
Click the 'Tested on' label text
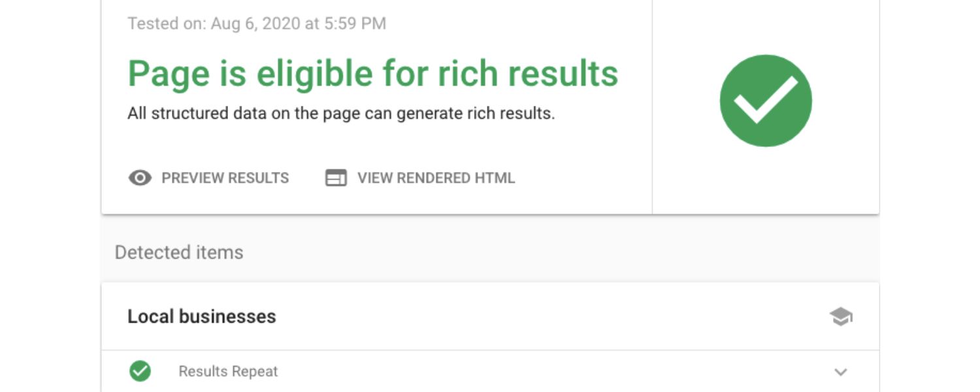pyautogui.click(x=166, y=24)
